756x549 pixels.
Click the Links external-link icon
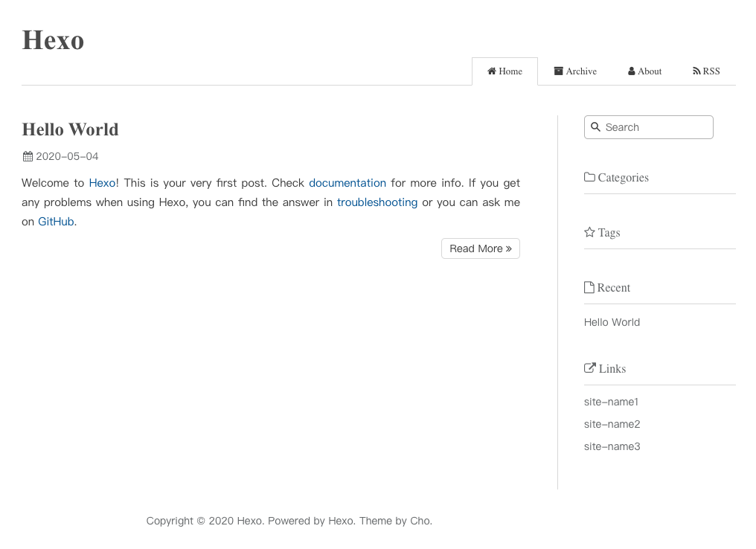[590, 368]
